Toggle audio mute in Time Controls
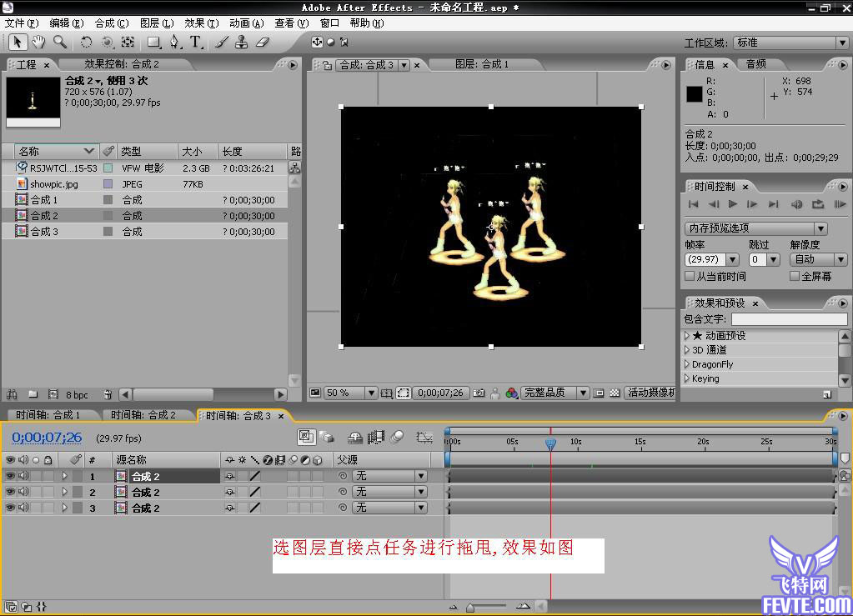 click(796, 204)
